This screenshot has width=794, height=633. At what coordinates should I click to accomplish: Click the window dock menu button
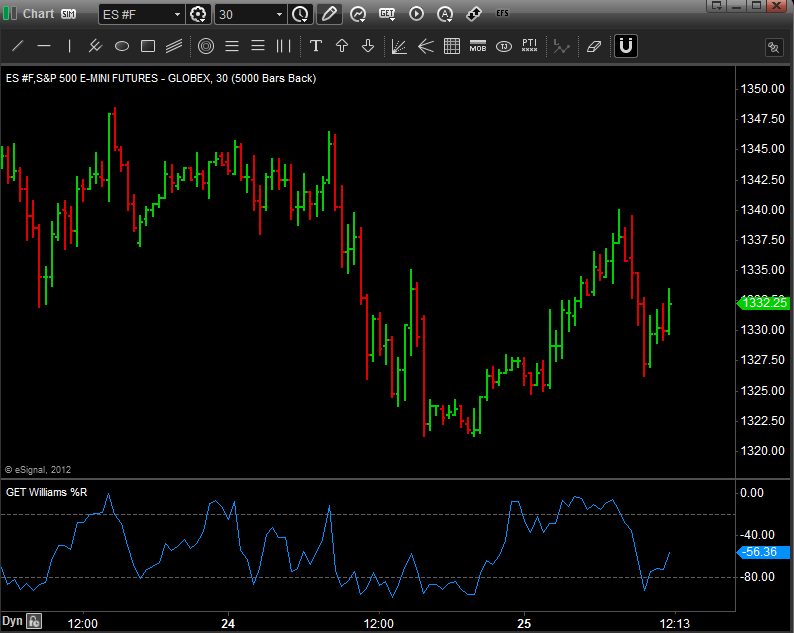717,6
